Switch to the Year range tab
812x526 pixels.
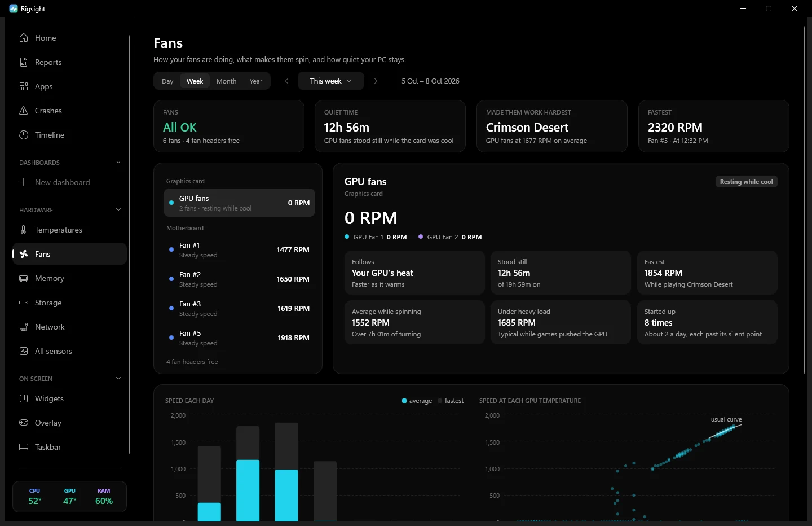[256, 81]
